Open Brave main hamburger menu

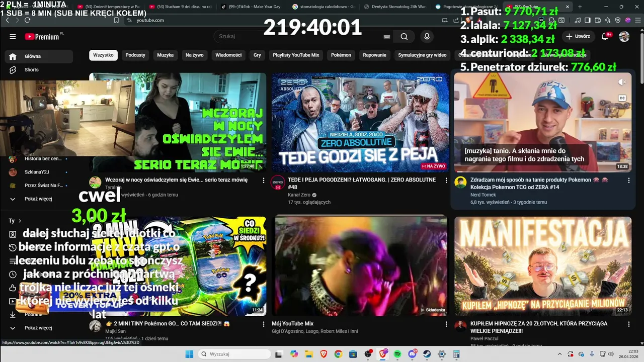(637, 20)
